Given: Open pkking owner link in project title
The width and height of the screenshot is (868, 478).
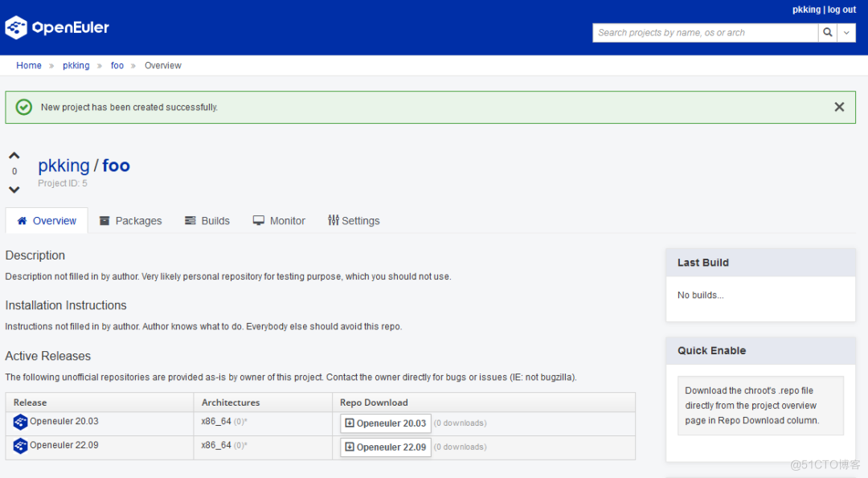Looking at the screenshot, I should click(63, 165).
